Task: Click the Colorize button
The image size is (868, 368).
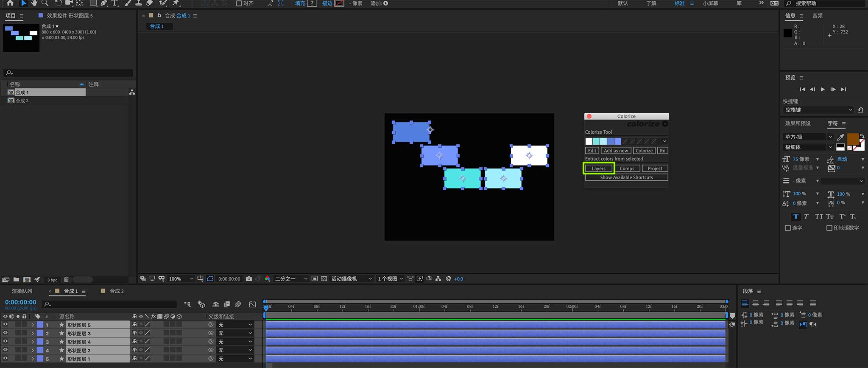Action: pyautogui.click(x=644, y=151)
